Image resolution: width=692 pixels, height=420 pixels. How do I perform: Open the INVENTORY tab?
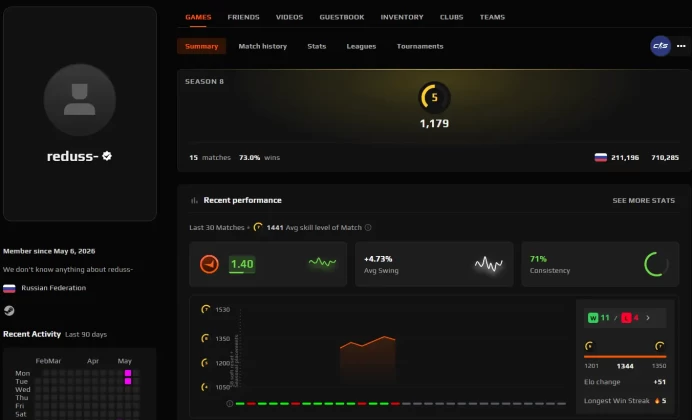402,17
